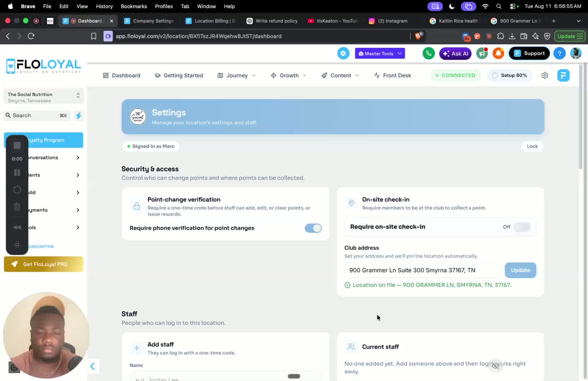Viewport: 588px width, 381px height.
Task: Expand the Growth menu
Action: [x=288, y=75]
